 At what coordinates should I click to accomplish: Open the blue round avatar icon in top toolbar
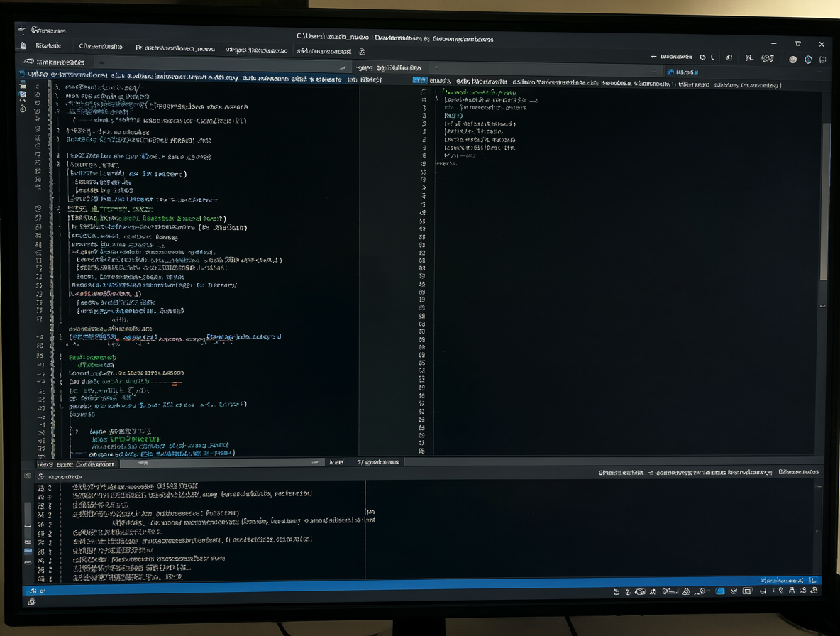coord(808,60)
